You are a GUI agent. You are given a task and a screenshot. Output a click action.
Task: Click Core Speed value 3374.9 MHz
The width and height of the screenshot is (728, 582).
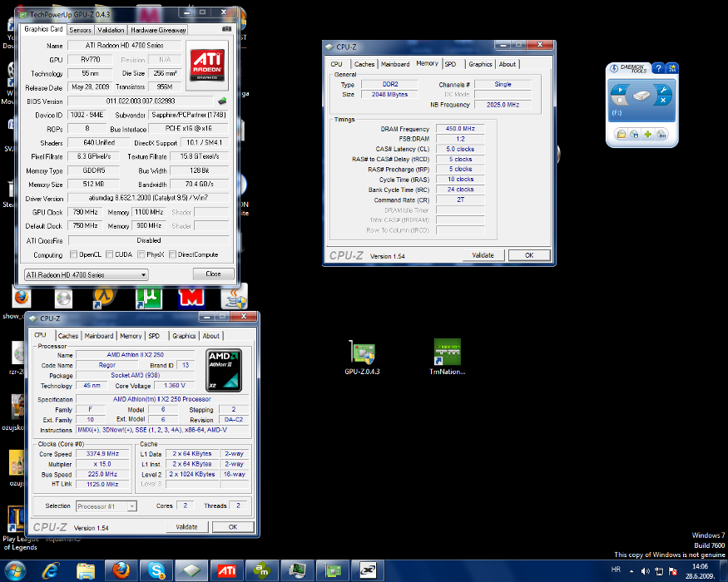pos(102,453)
